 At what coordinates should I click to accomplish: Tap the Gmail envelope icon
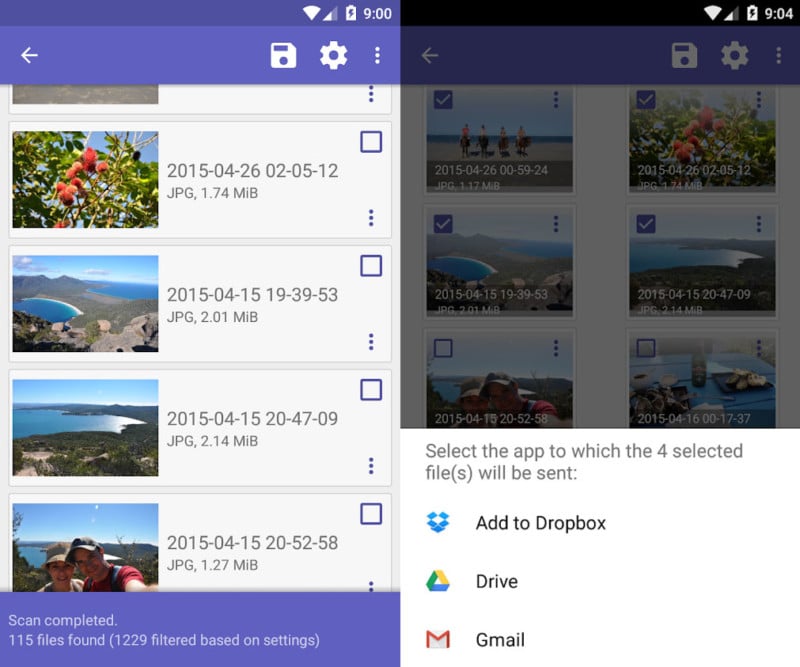(x=438, y=639)
